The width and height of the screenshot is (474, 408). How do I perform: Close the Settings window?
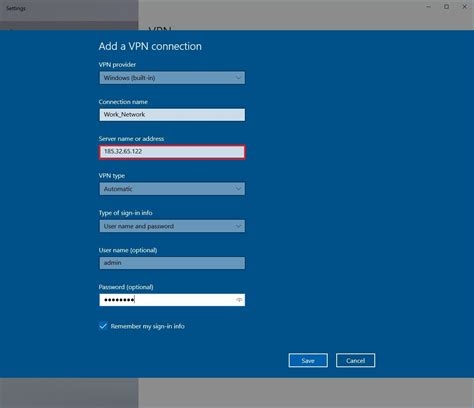pyautogui.click(x=464, y=7)
